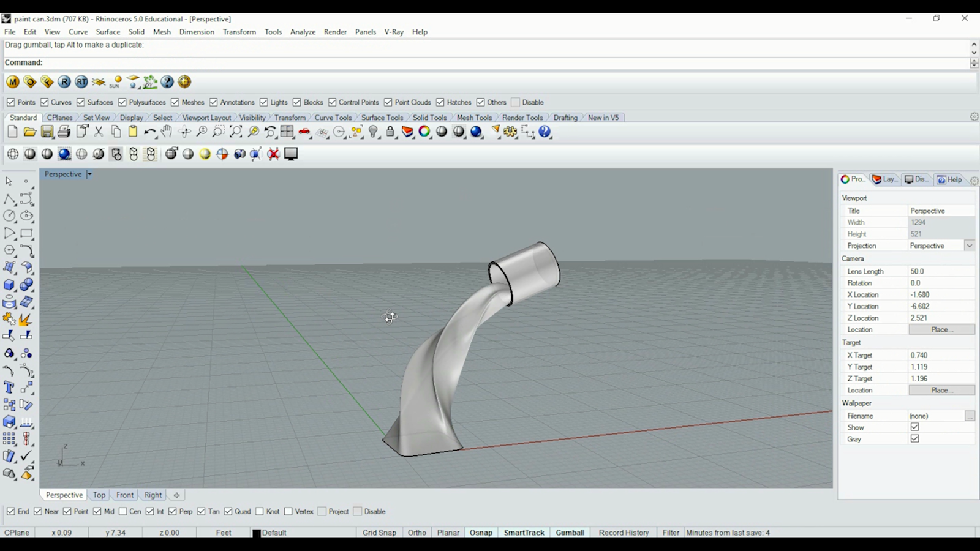Screen dimensions: 980x551
Task: Pick the Zoom extents tool
Action: point(236,131)
